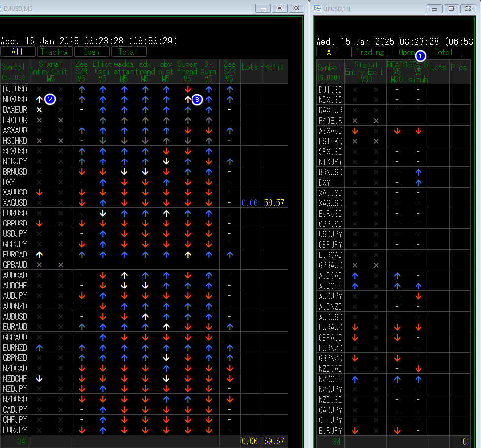Click AUDCAD blue up entry arrow in H1 window
The height and width of the screenshot is (448, 481).
pyautogui.click(x=355, y=276)
